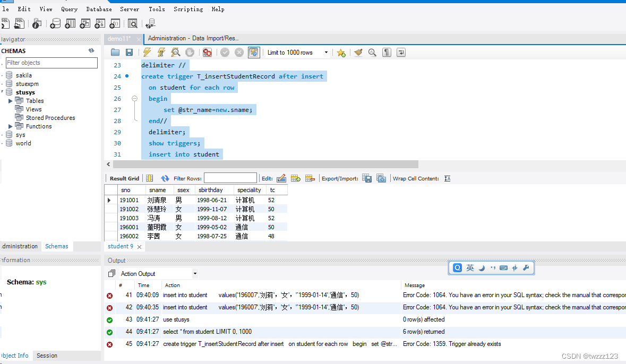Open the Edit current row editor

click(x=281, y=178)
